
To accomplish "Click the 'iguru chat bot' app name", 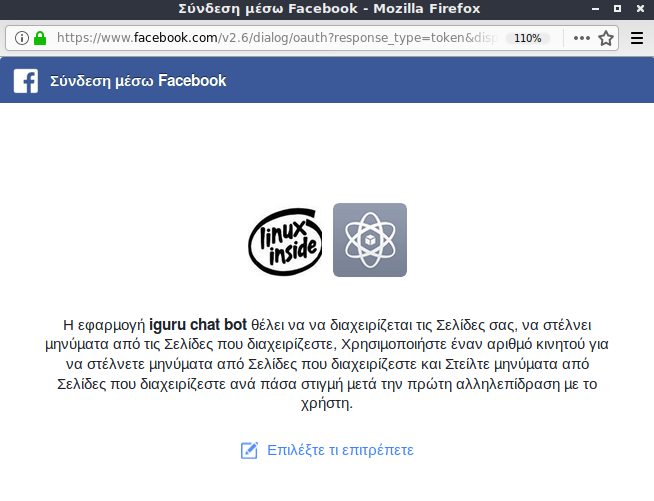I will (x=198, y=325).
